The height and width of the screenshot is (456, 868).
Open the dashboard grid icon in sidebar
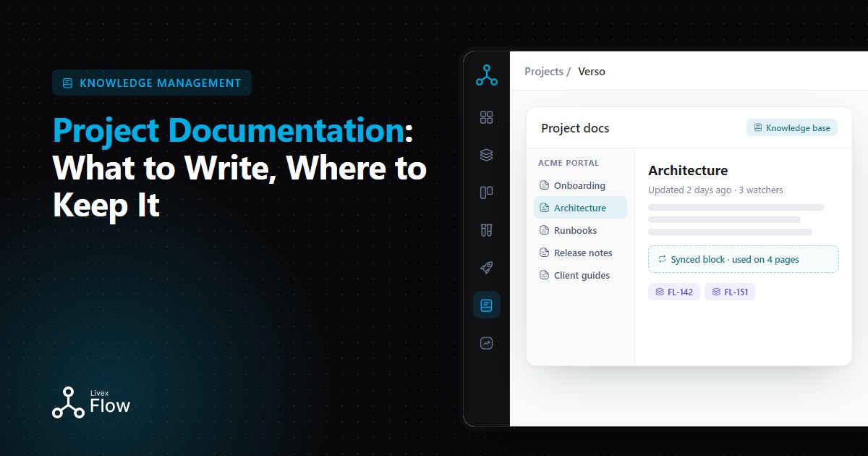tap(486, 117)
